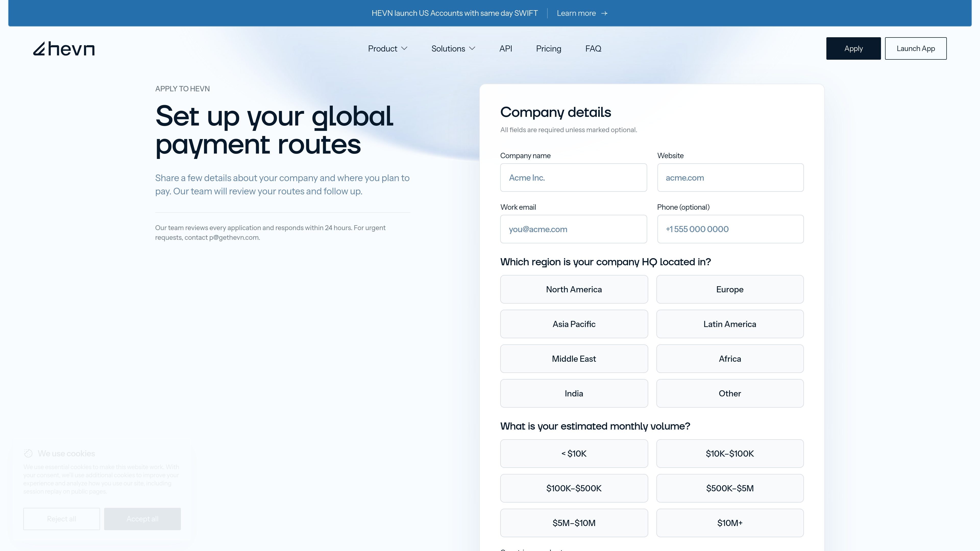Click the Company name input field

(x=573, y=178)
